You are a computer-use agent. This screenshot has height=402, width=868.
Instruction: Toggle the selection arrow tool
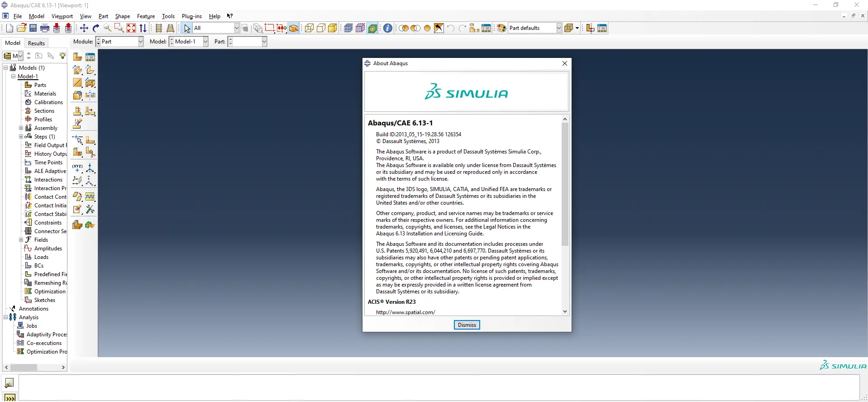coord(187,28)
